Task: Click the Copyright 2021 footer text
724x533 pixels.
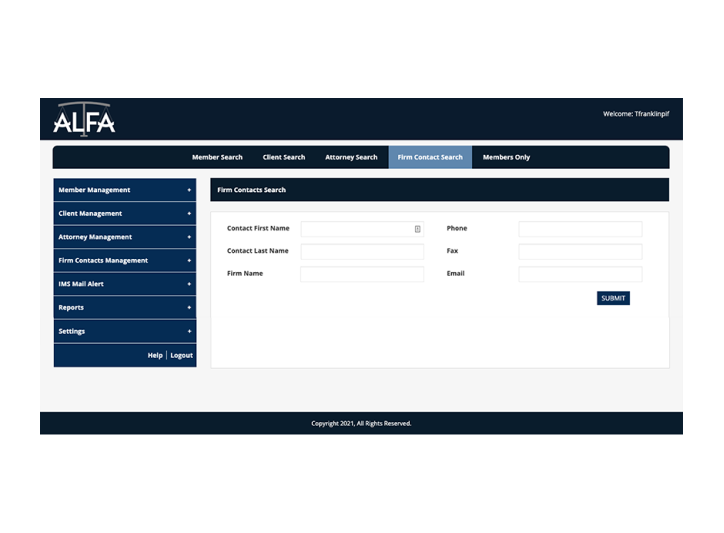Action: (361, 424)
